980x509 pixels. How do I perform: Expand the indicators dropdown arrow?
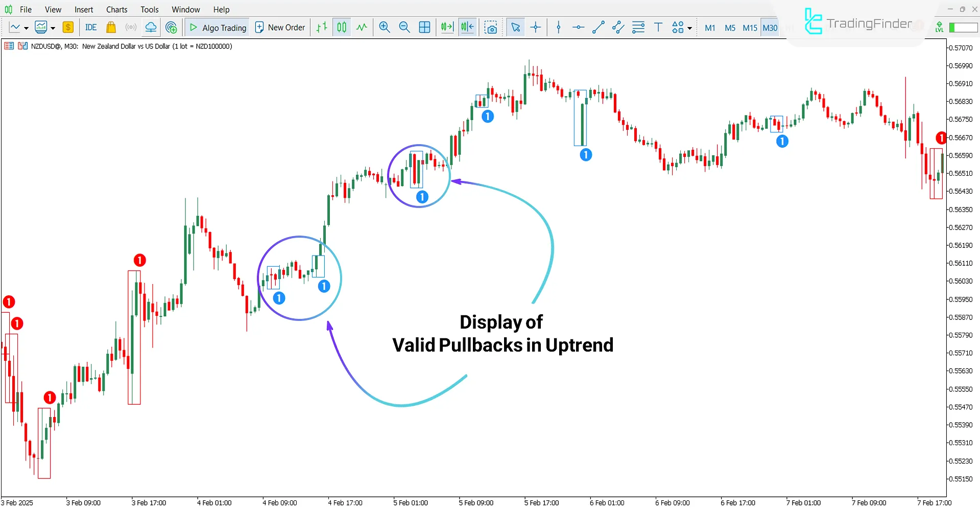click(52, 28)
